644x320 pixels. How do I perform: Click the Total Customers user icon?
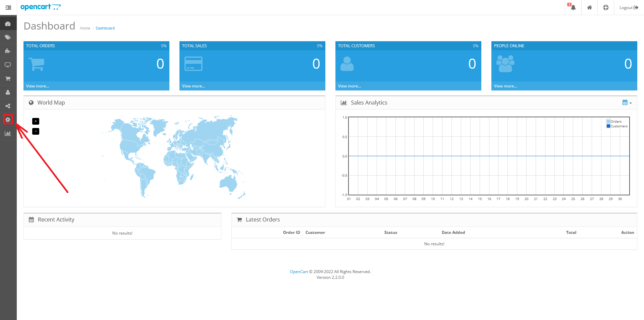tap(347, 64)
